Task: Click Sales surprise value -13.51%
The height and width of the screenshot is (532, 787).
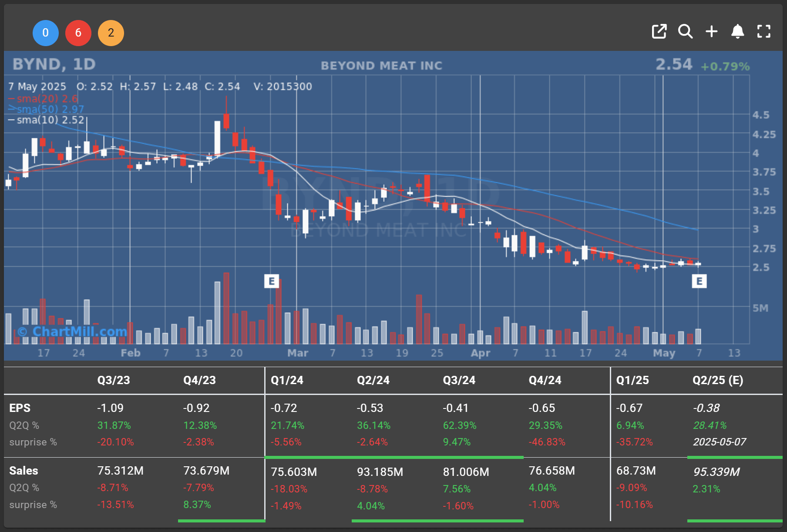Action: click(x=115, y=505)
